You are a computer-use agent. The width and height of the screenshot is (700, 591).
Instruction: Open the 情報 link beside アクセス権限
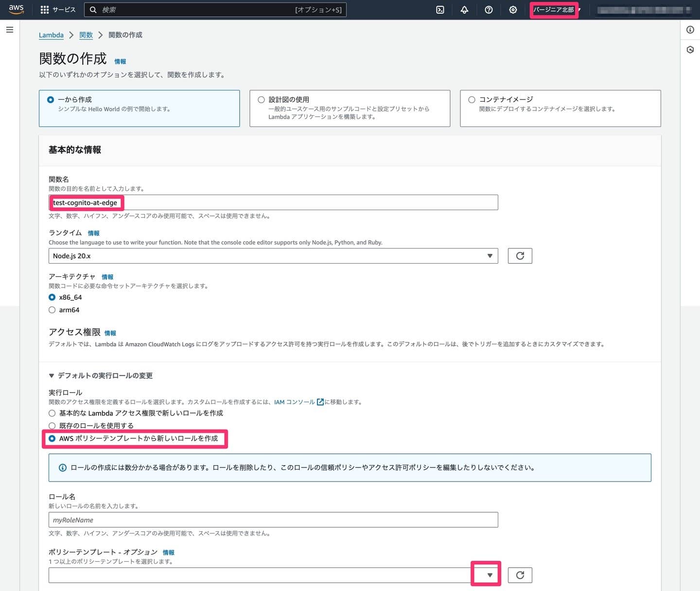point(110,333)
